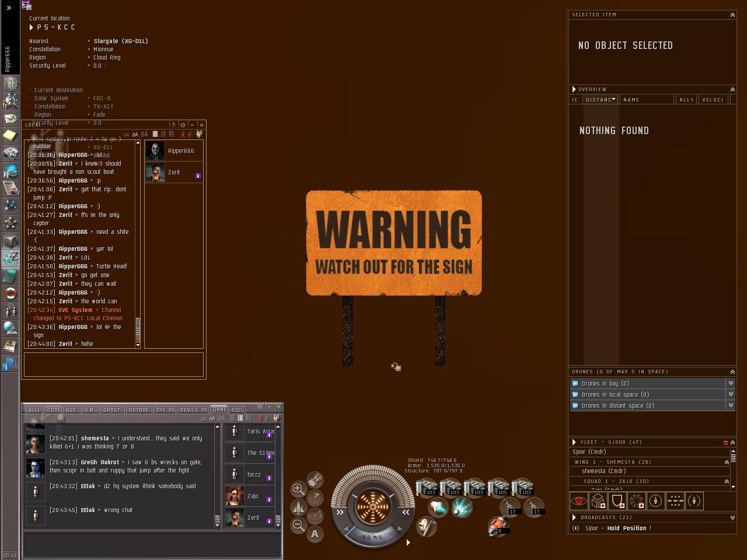The height and width of the screenshot is (560, 747).
Task: Click the zoom in magnifier on HUD
Action: click(x=298, y=489)
